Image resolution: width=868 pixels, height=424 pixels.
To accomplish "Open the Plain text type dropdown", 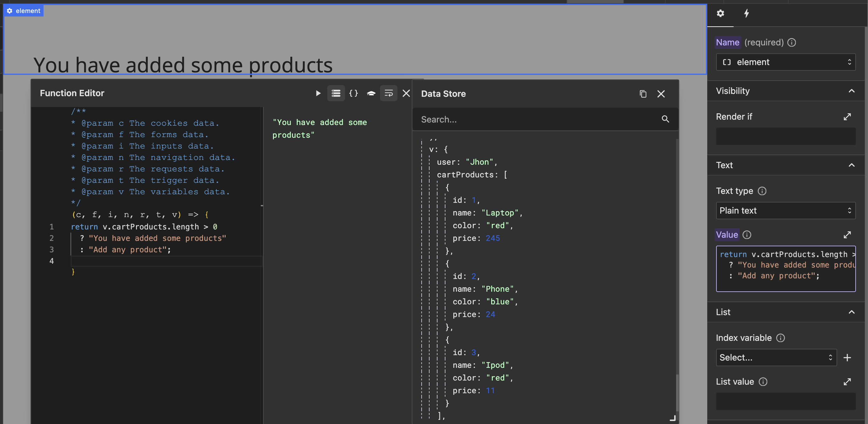I will tap(785, 211).
